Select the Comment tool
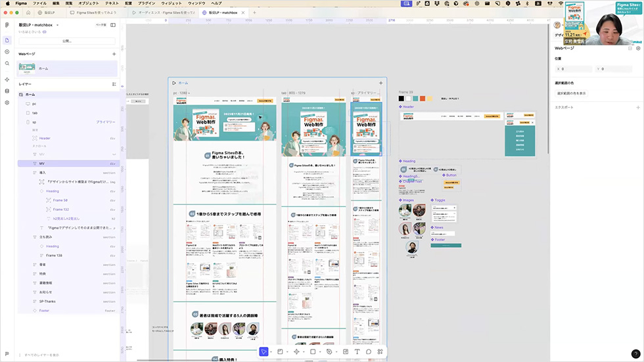 (369, 351)
